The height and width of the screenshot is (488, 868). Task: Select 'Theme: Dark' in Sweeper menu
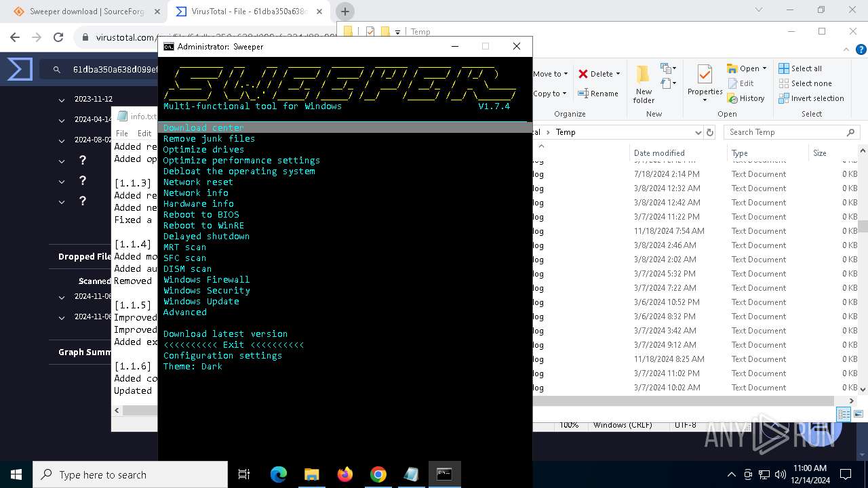click(193, 366)
